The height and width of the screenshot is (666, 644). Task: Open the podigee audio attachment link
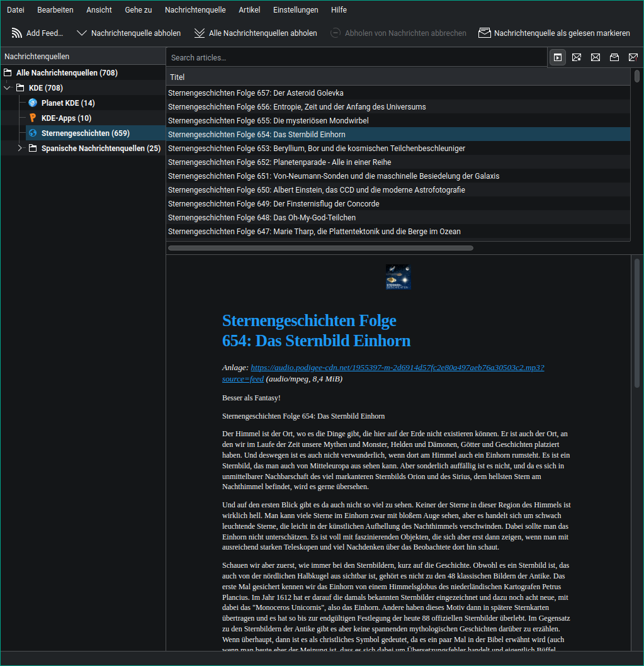[397, 368]
